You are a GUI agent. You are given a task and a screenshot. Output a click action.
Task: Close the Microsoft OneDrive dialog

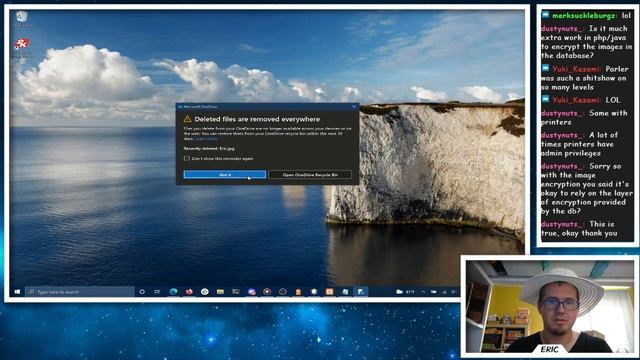pyautogui.click(x=354, y=107)
